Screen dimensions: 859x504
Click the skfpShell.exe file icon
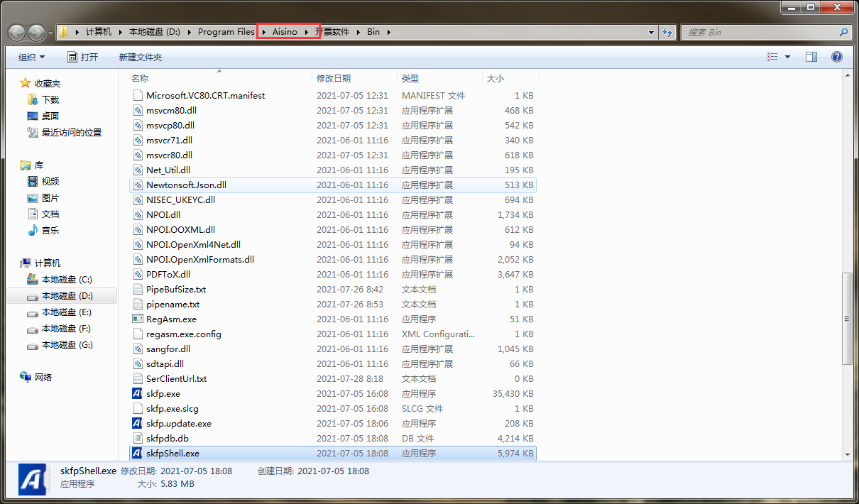tap(138, 453)
